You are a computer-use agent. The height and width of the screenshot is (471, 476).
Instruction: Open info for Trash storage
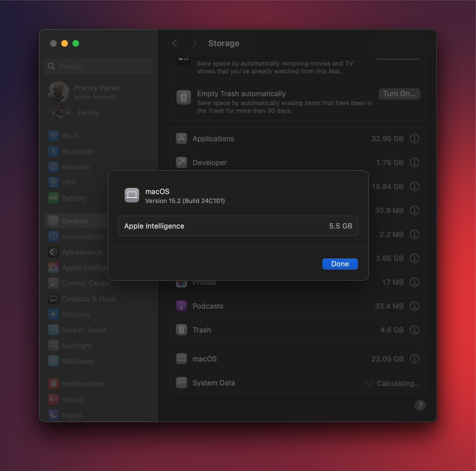(x=414, y=330)
